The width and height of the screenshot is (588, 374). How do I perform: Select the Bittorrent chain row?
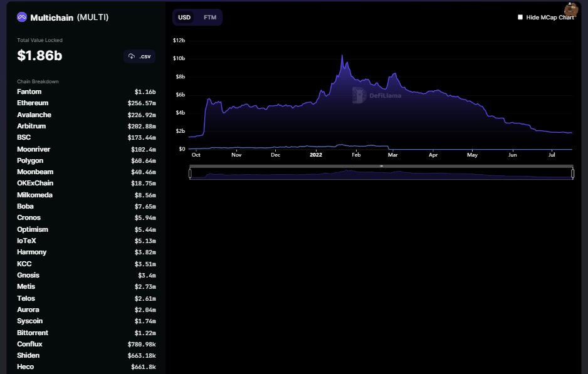point(87,333)
